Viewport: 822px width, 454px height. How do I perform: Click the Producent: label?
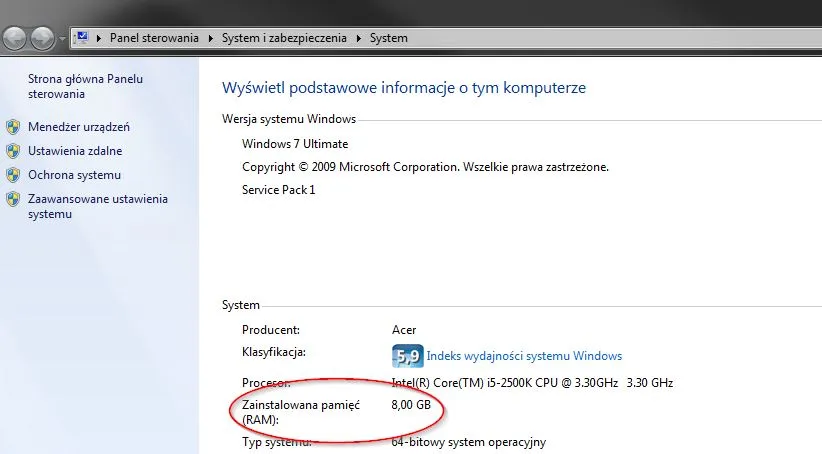[x=271, y=330]
